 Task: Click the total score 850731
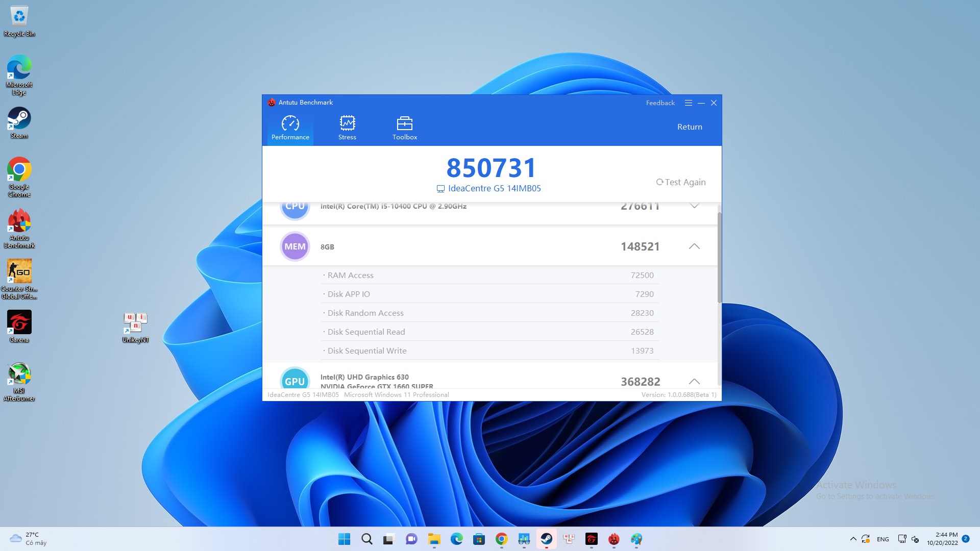(491, 168)
